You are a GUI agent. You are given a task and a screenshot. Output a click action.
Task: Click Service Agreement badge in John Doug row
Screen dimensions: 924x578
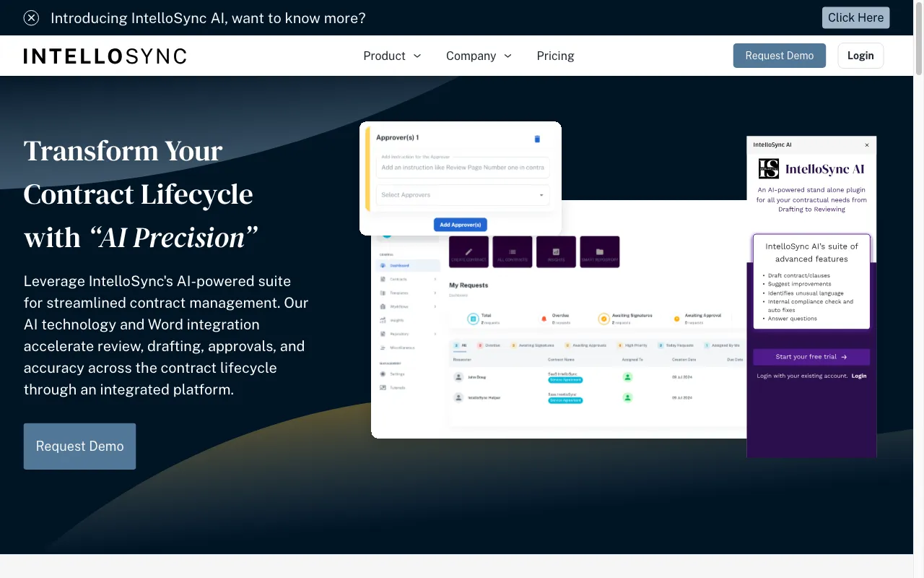pos(566,380)
